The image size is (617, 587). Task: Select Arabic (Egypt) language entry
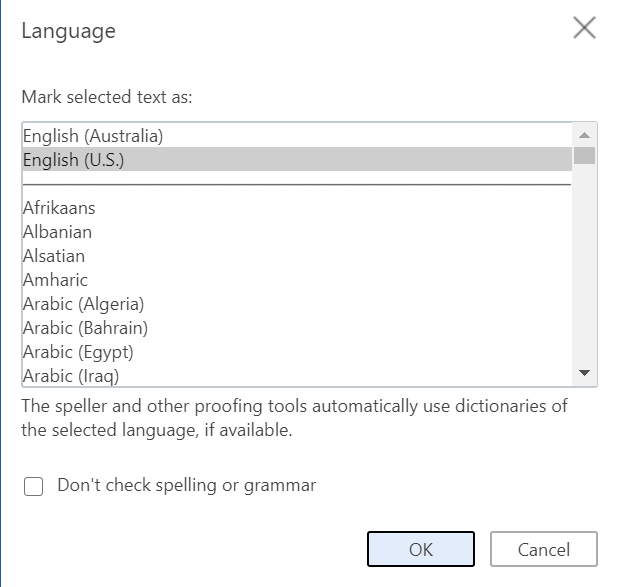coord(78,352)
